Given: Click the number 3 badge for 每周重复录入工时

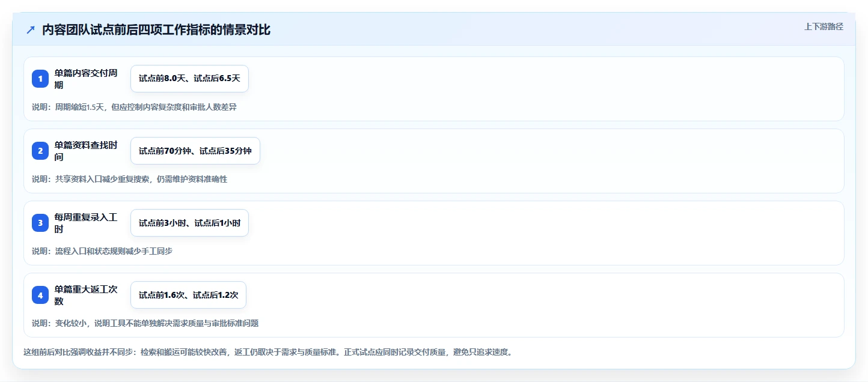Looking at the screenshot, I should click(40, 223).
